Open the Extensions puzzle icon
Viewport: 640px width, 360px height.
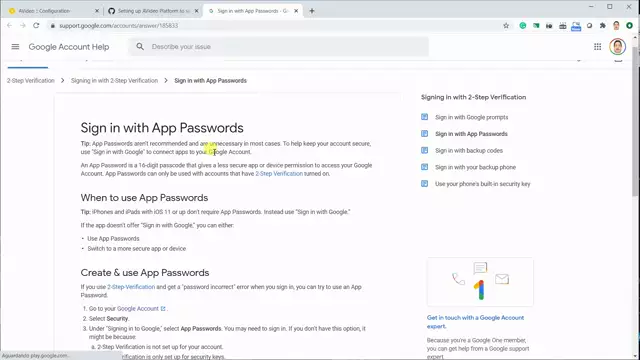point(602,25)
